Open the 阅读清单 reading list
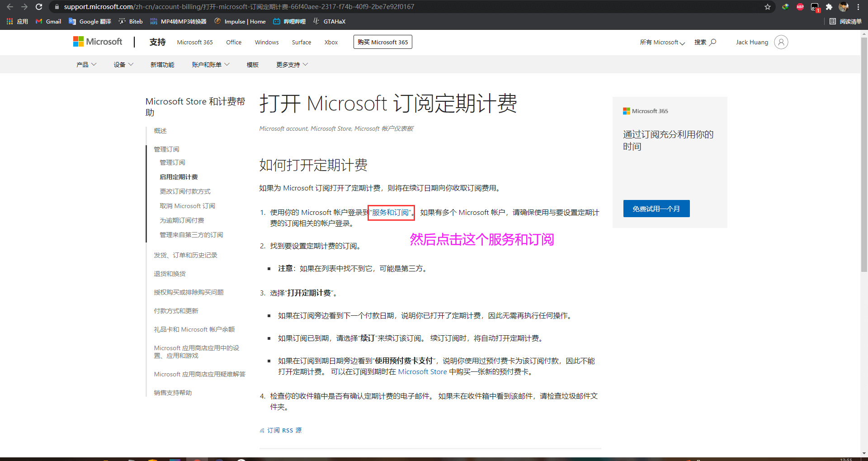 click(x=846, y=21)
